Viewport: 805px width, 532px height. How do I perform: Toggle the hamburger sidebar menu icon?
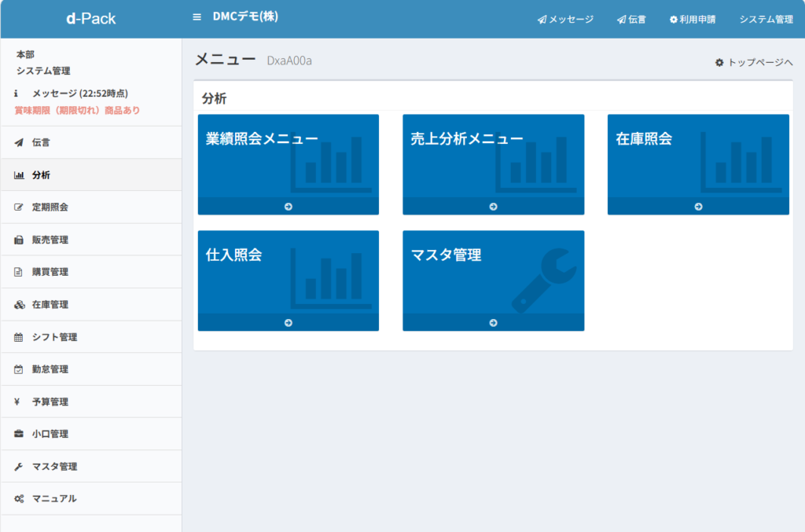(197, 17)
